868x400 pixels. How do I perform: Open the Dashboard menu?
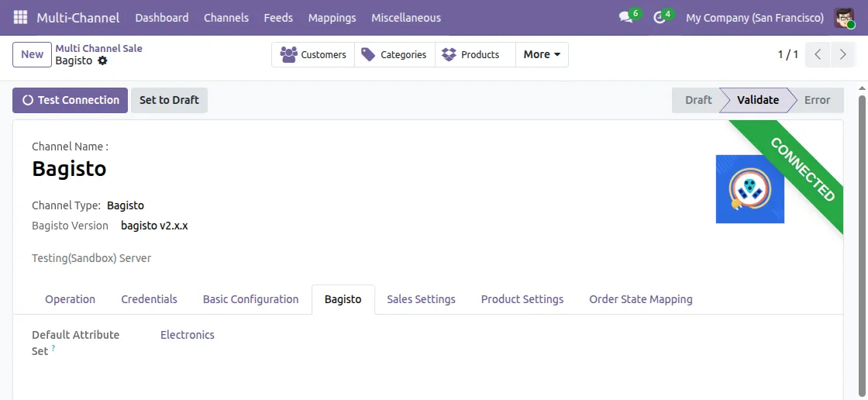point(162,18)
